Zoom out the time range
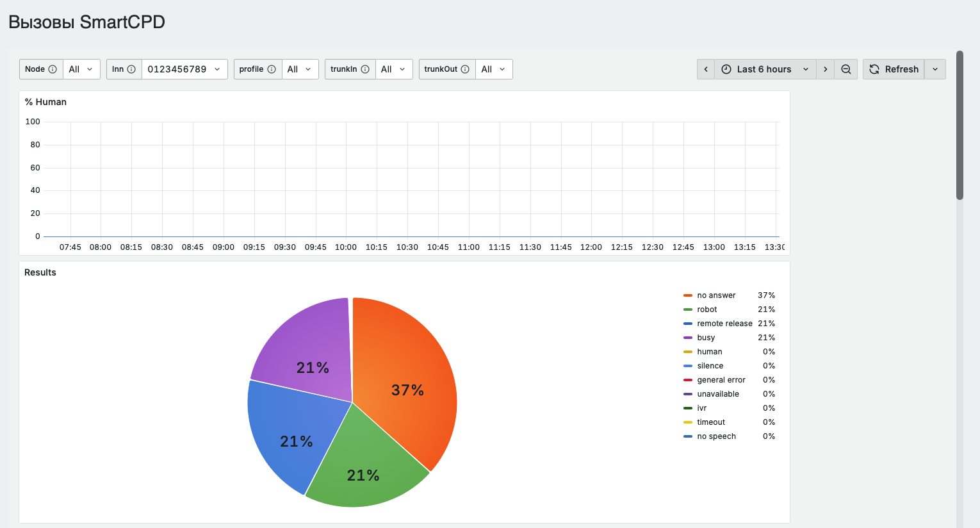The image size is (980, 528). [846, 69]
